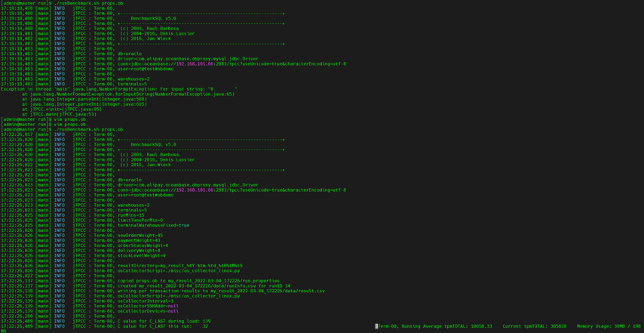
Task: Click the Running Average tpmTOTAL: 10658.33 status
Action: [446, 326]
